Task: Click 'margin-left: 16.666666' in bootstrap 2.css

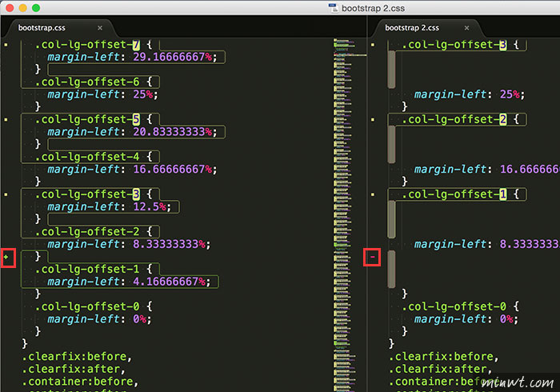Action: (486, 170)
